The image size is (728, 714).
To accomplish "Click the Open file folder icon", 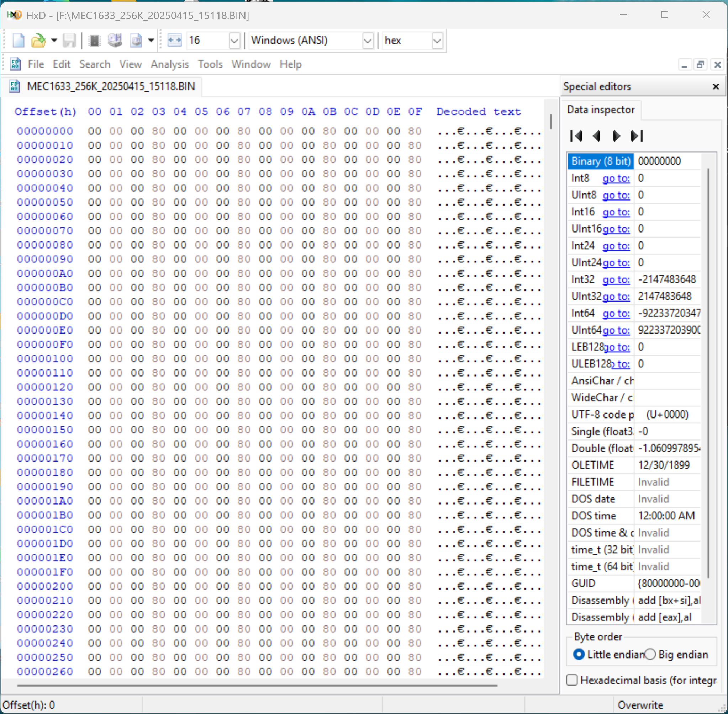I will pyautogui.click(x=38, y=41).
